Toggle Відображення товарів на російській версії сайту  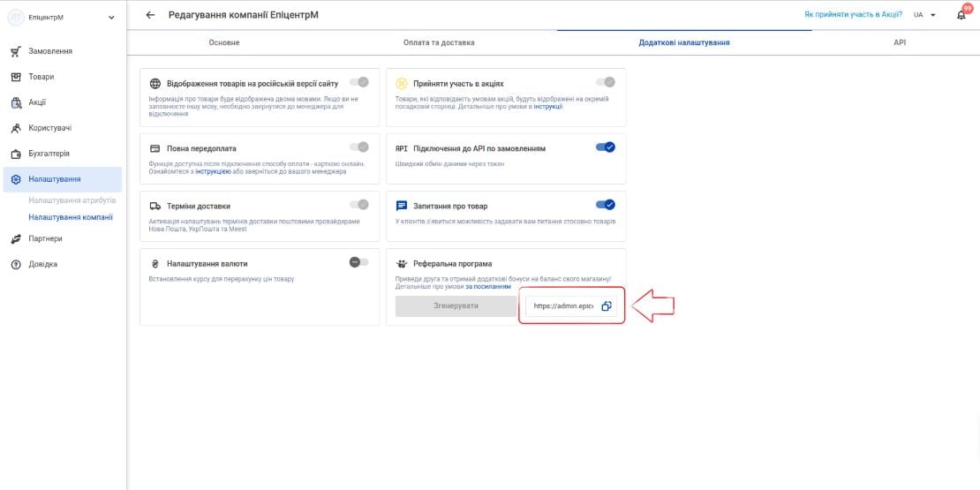(358, 82)
